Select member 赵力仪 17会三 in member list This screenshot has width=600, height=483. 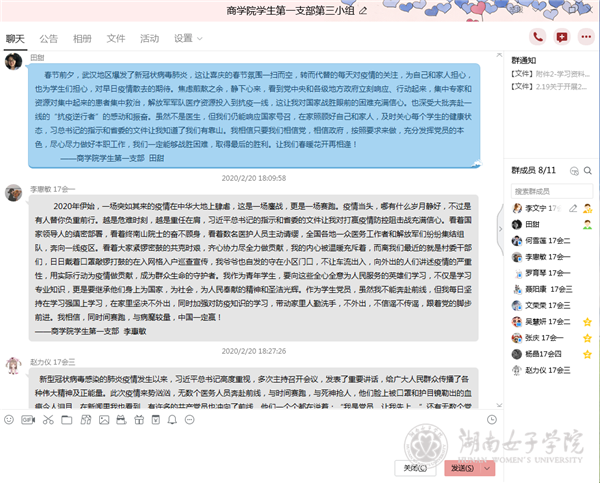tap(552, 370)
